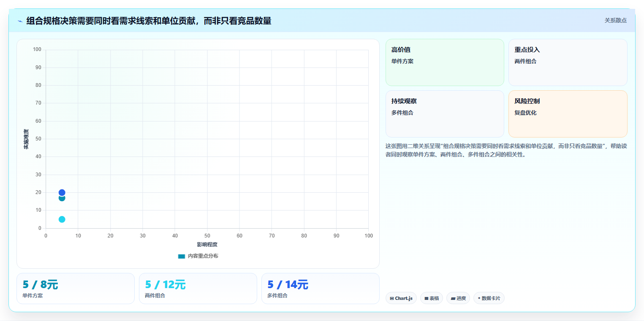Click the chart description paragraph text
This screenshot has height=321, width=644.
(506, 150)
